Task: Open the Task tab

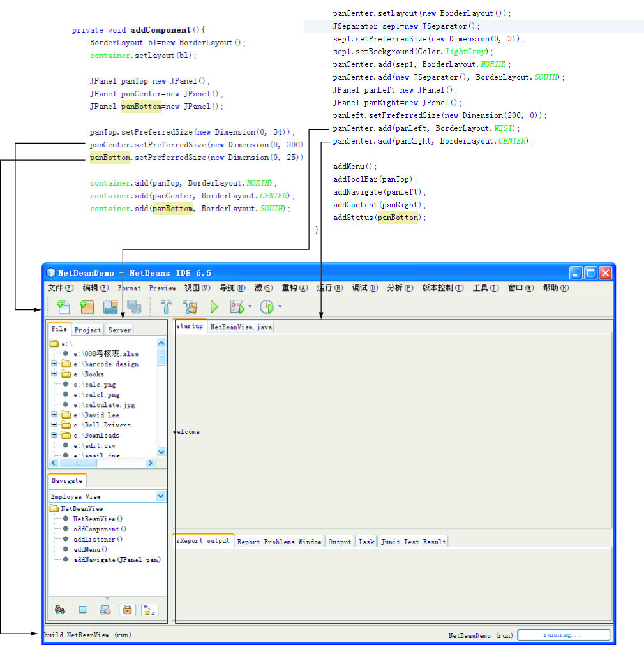Action: 366,542
